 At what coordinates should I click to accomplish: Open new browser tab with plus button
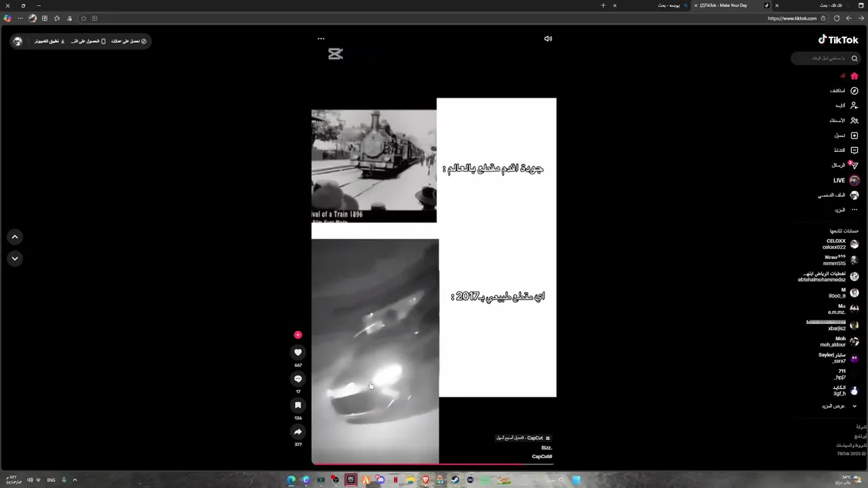pyautogui.click(x=603, y=5)
